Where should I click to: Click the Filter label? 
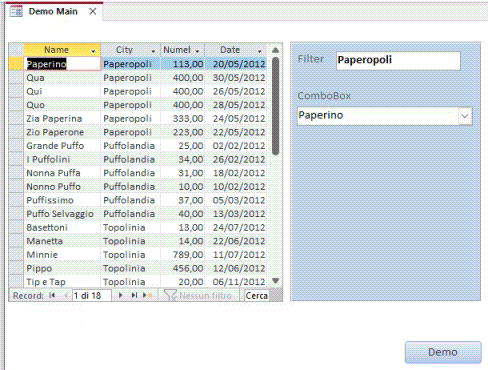pos(311,59)
